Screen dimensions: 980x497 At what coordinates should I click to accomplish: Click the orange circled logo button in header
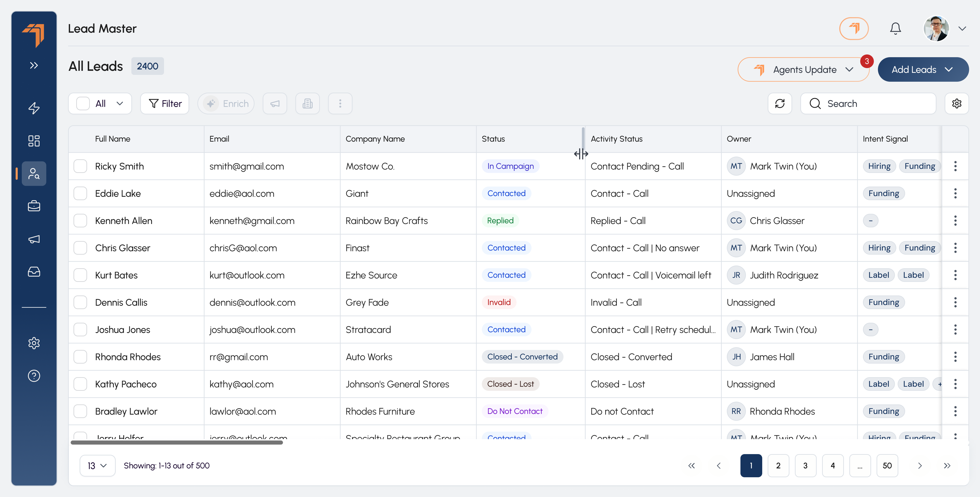[854, 29]
